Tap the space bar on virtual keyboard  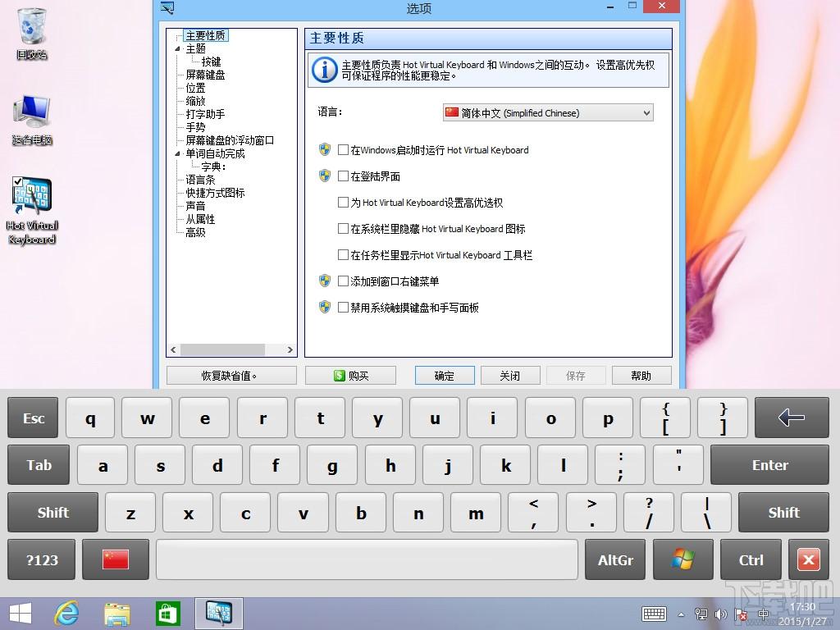click(367, 559)
